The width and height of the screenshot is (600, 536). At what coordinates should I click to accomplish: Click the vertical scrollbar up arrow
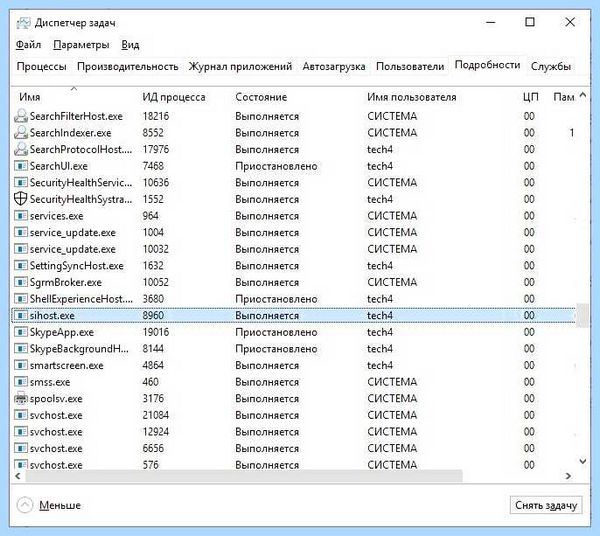click(583, 95)
